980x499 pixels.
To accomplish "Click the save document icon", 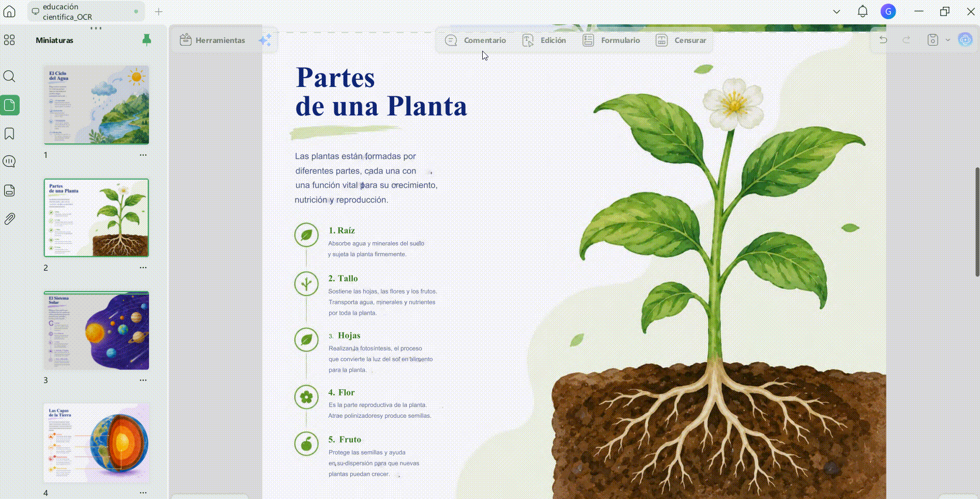I will (933, 40).
